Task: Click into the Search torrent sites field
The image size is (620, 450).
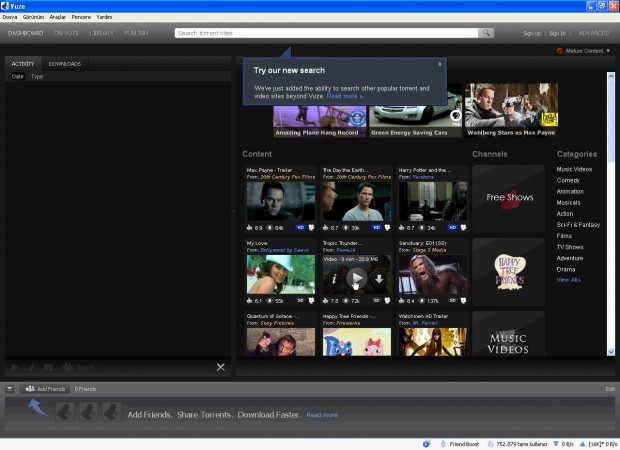Action: (x=325, y=33)
